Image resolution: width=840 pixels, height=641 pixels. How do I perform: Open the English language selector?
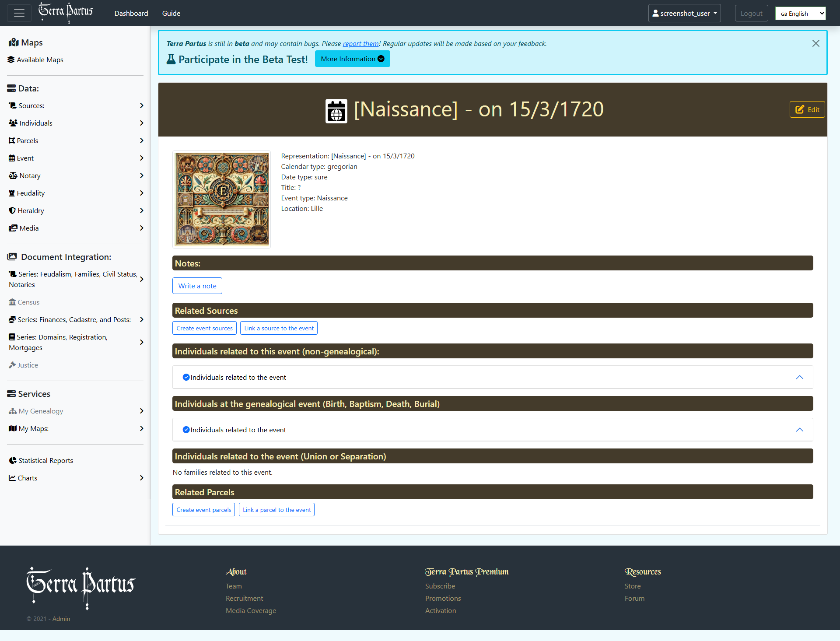(x=800, y=14)
